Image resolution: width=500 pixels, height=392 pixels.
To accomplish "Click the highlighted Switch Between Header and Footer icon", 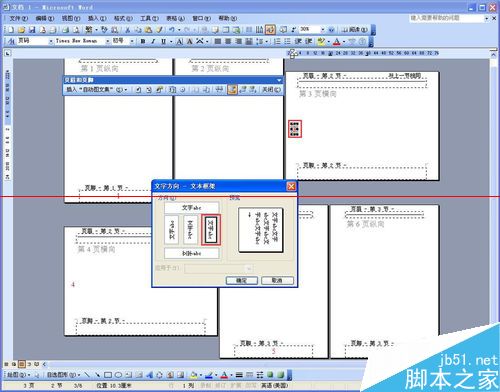I will pos(232,89).
